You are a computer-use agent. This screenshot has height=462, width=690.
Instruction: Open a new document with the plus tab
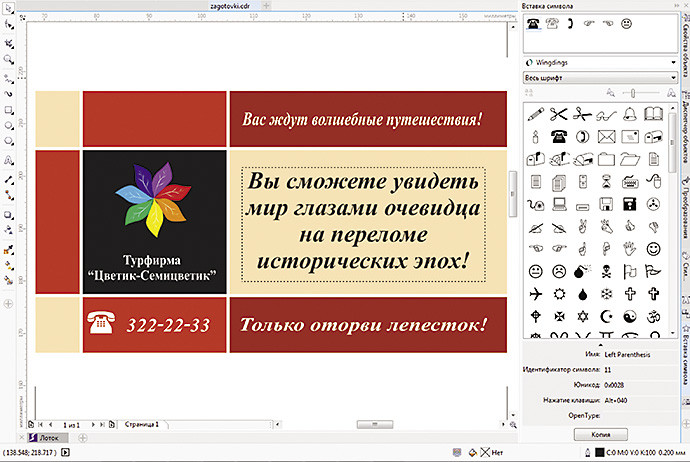point(266,6)
